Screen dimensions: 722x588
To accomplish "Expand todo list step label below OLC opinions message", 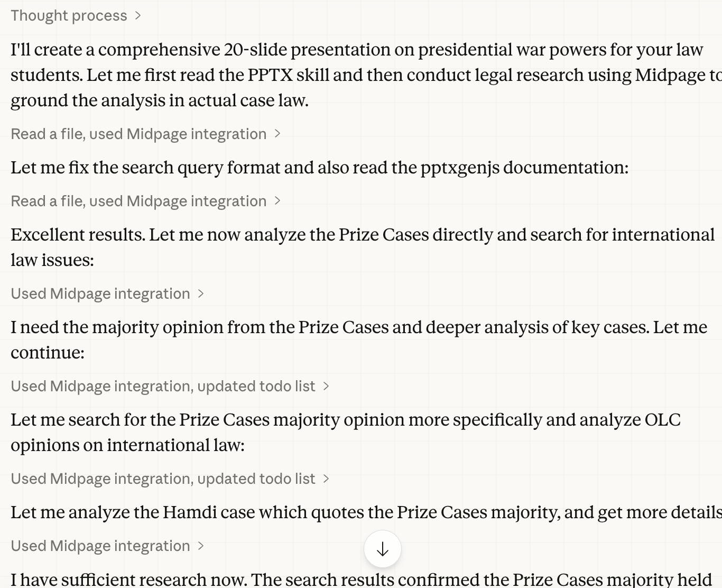I will point(163,479).
